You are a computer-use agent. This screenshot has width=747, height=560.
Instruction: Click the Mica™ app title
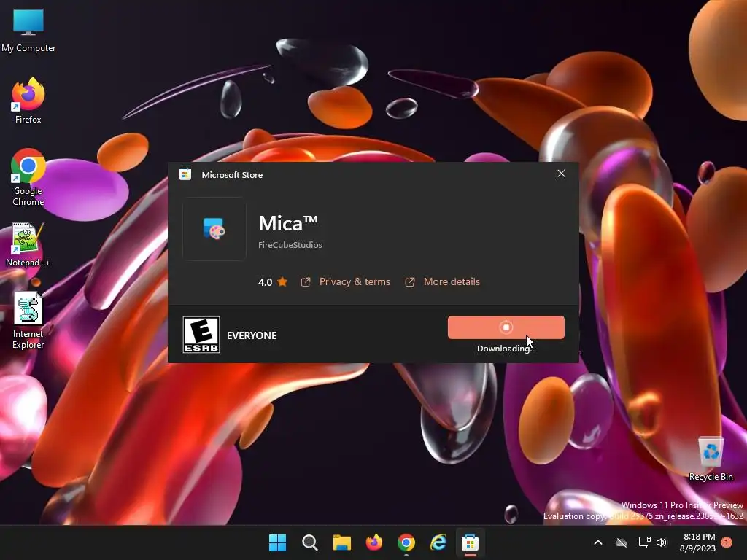[x=287, y=223]
